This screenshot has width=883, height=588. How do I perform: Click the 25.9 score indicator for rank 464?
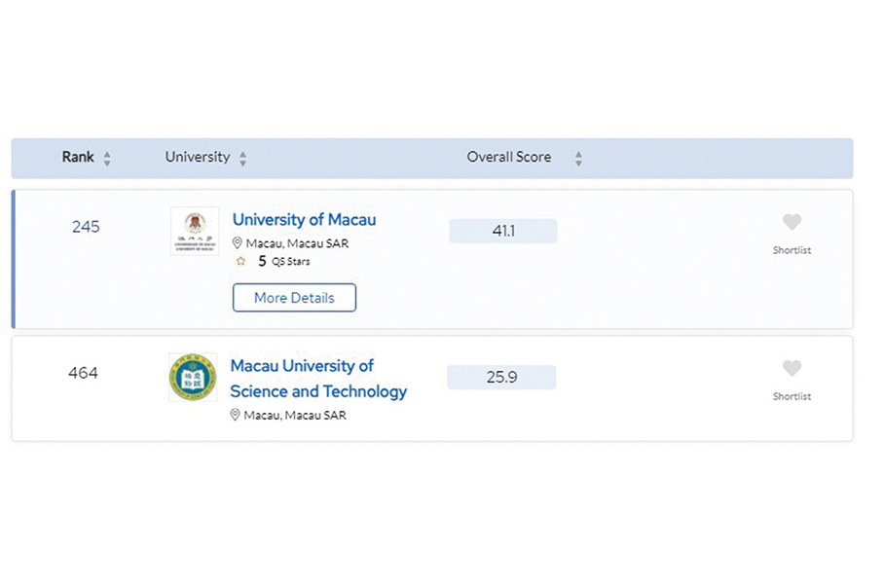[x=501, y=377]
